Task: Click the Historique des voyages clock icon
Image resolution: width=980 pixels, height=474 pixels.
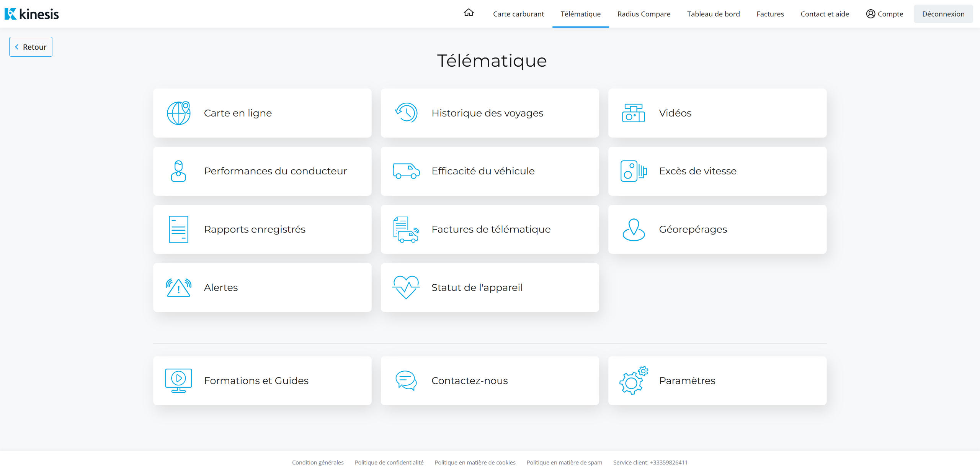Action: (x=406, y=113)
